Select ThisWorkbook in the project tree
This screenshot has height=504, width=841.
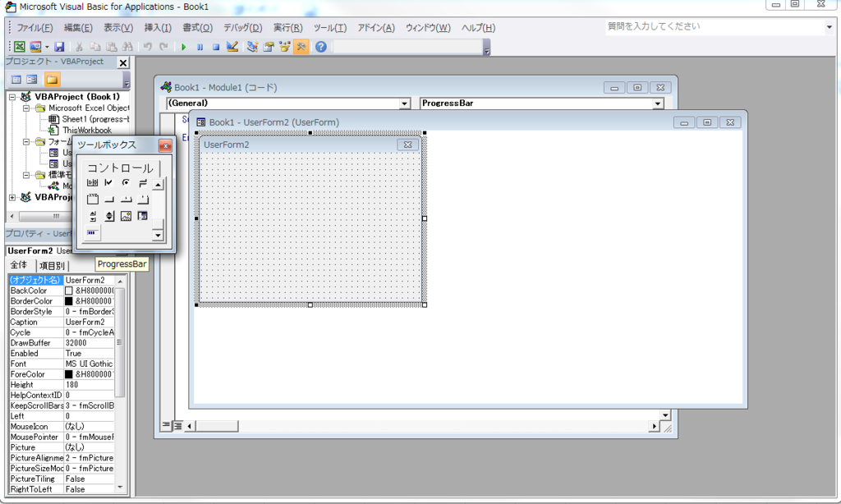click(x=81, y=131)
